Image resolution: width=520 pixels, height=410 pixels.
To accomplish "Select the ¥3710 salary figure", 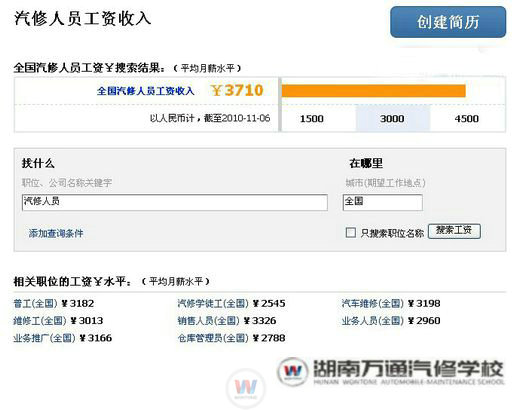I will click(237, 90).
